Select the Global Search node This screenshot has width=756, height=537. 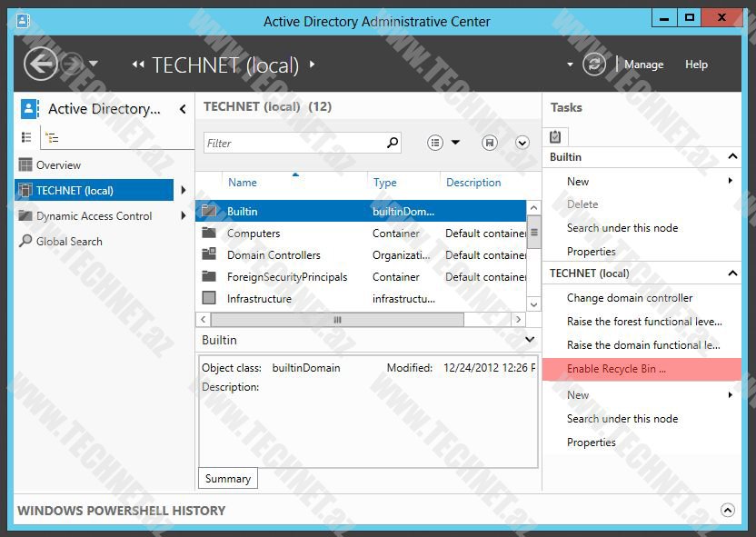pos(68,242)
